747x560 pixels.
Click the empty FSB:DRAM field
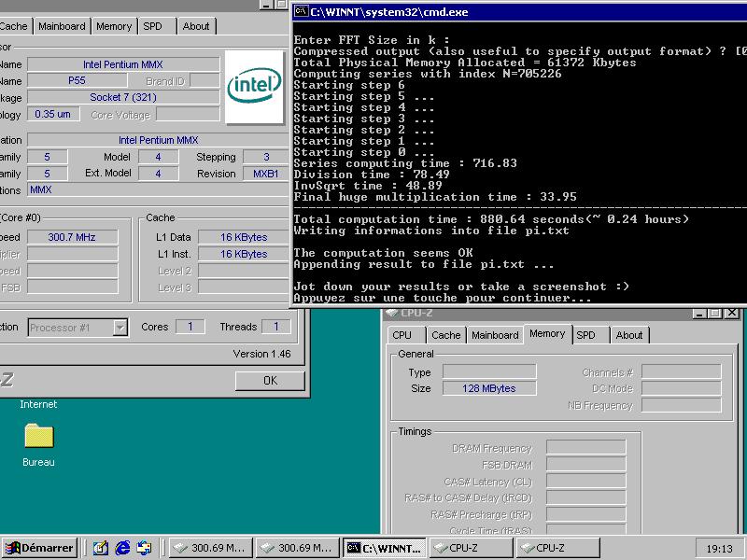(586, 464)
